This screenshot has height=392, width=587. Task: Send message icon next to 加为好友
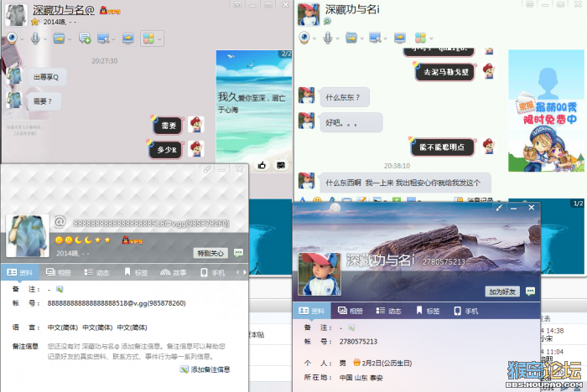pos(530,291)
